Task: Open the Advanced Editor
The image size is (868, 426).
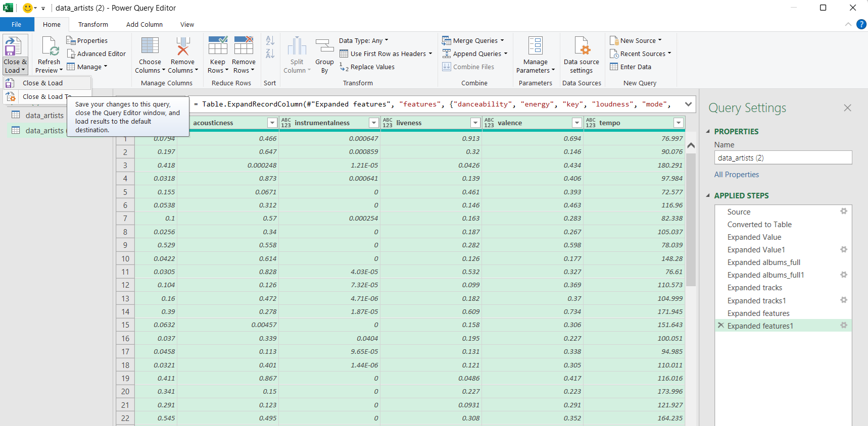Action: tap(96, 54)
